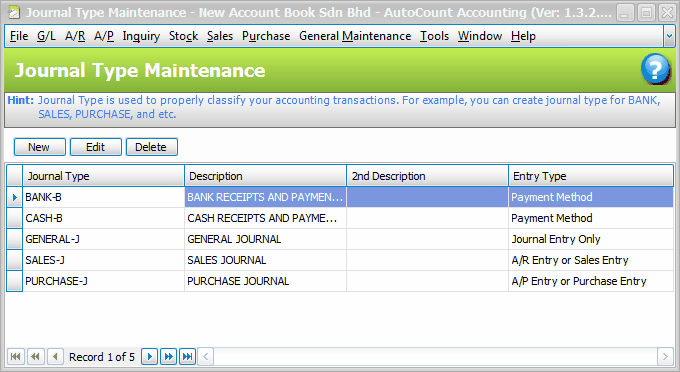Jump to previous page of records
Viewport: 680px width, 372px height.
36,356
